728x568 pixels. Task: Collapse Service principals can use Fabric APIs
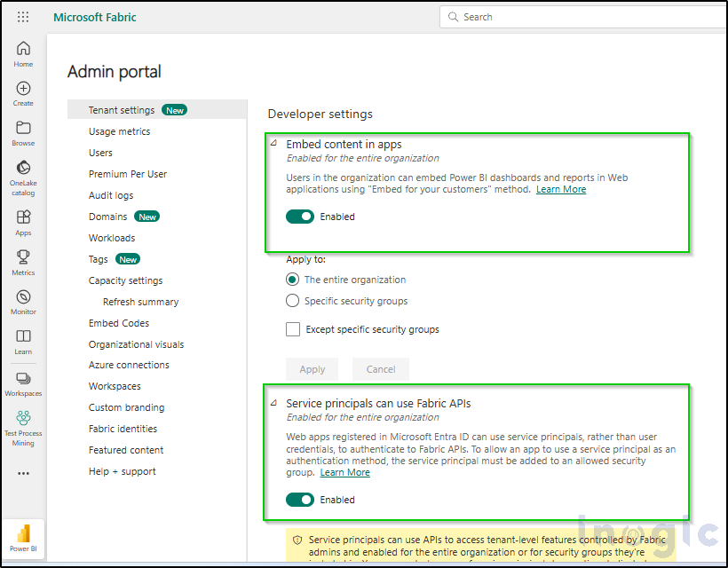tap(274, 402)
